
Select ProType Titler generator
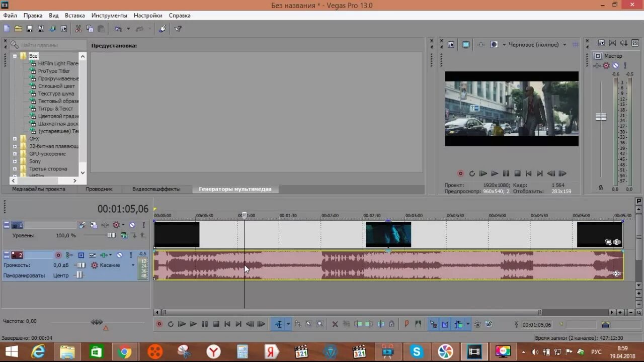tap(54, 71)
